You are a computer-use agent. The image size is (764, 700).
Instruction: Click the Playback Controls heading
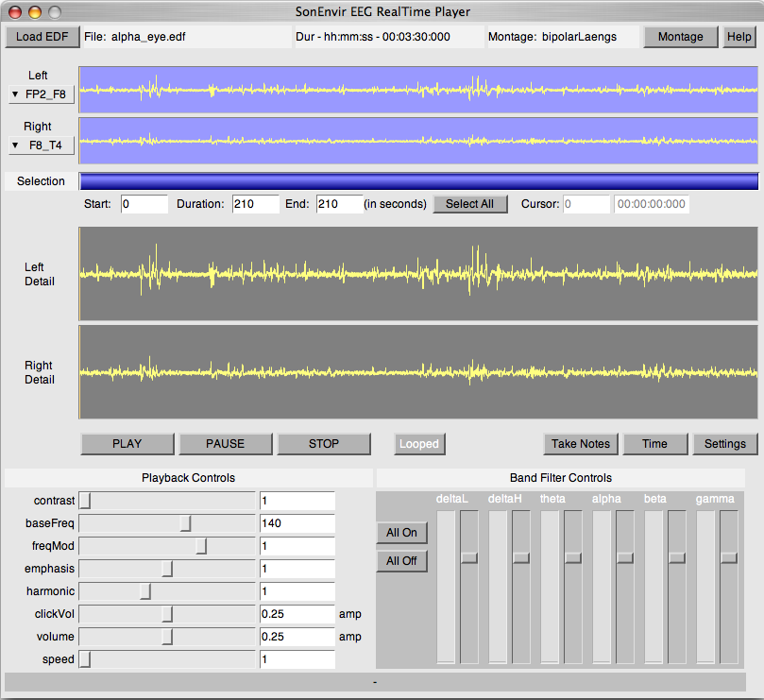pos(189,478)
